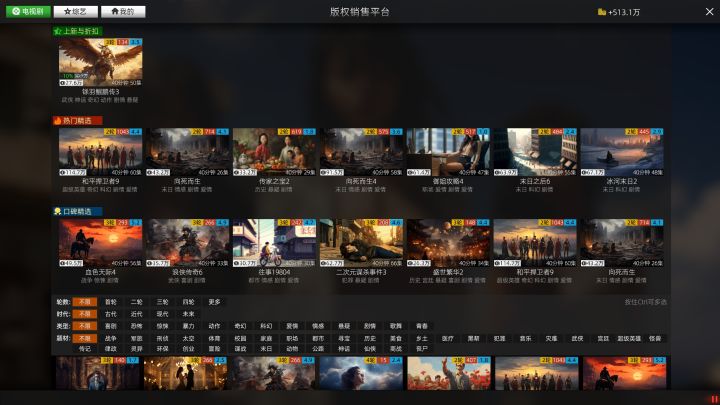This screenshot has width=720, height=405.
Task: Toggle the 体育 theme filter
Action: [214, 338]
